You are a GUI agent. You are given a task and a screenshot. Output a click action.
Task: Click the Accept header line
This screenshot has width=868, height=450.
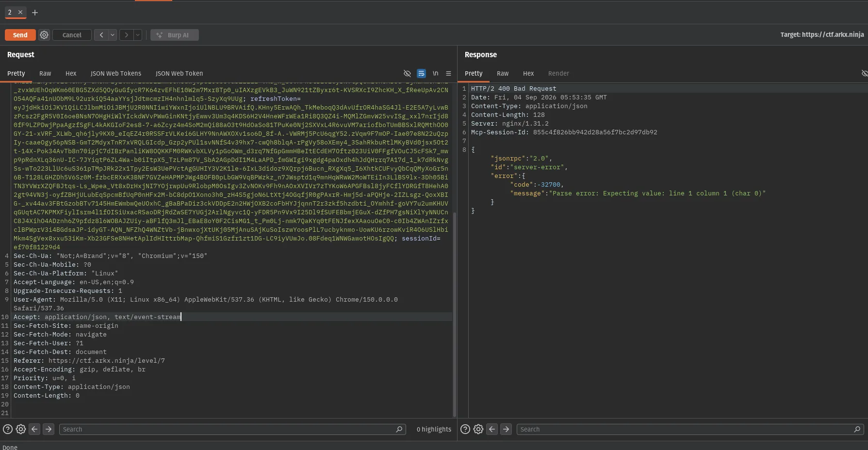click(97, 317)
